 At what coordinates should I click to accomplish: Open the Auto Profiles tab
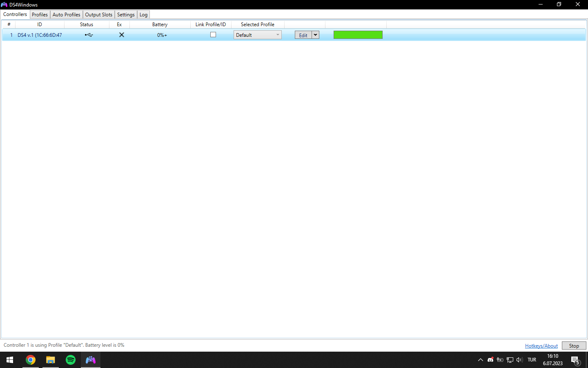point(67,15)
